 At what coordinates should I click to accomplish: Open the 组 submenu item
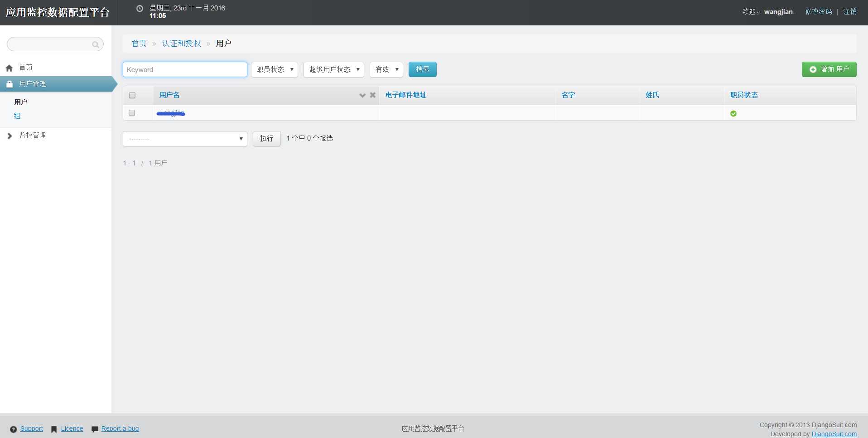tap(17, 116)
